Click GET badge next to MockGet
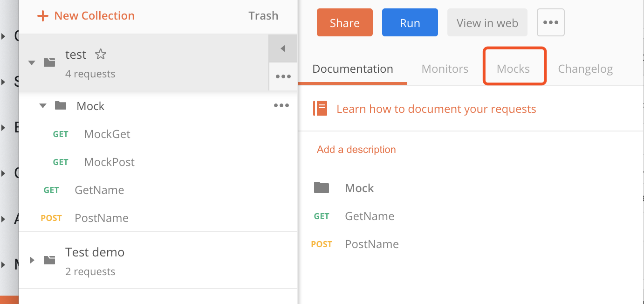This screenshot has height=304, width=644. [61, 134]
